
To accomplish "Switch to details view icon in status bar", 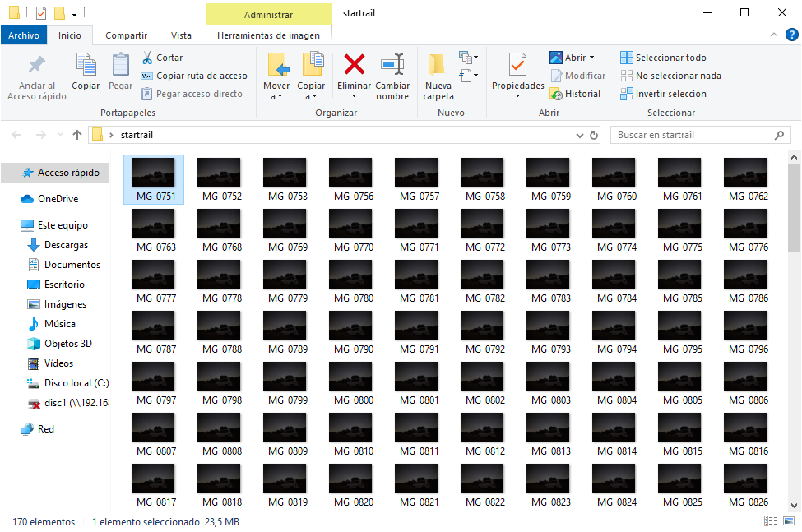I will 770,520.
